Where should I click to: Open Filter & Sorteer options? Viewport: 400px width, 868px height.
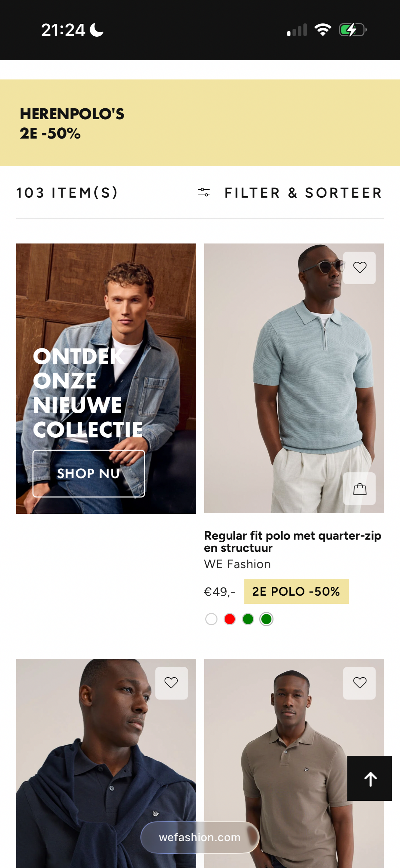(x=303, y=193)
